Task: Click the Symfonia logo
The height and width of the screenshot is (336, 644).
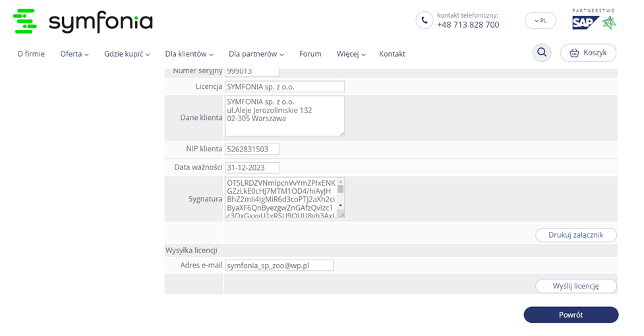Action: point(82,21)
